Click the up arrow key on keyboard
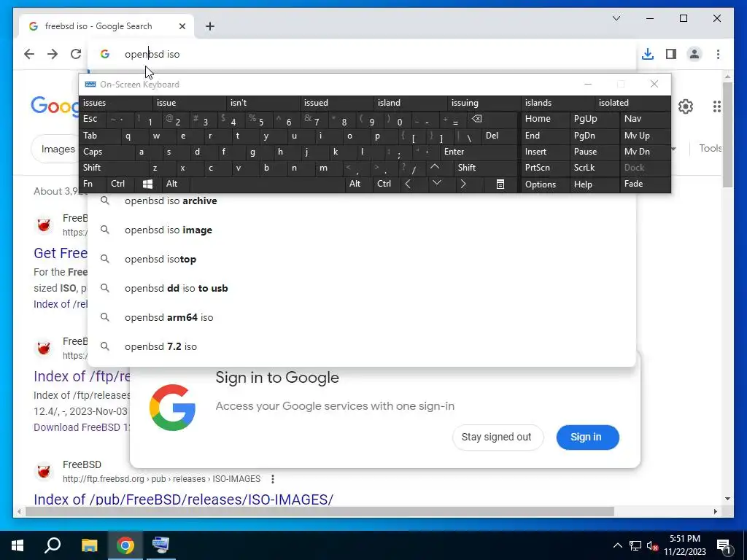The image size is (747, 560). pos(435,168)
